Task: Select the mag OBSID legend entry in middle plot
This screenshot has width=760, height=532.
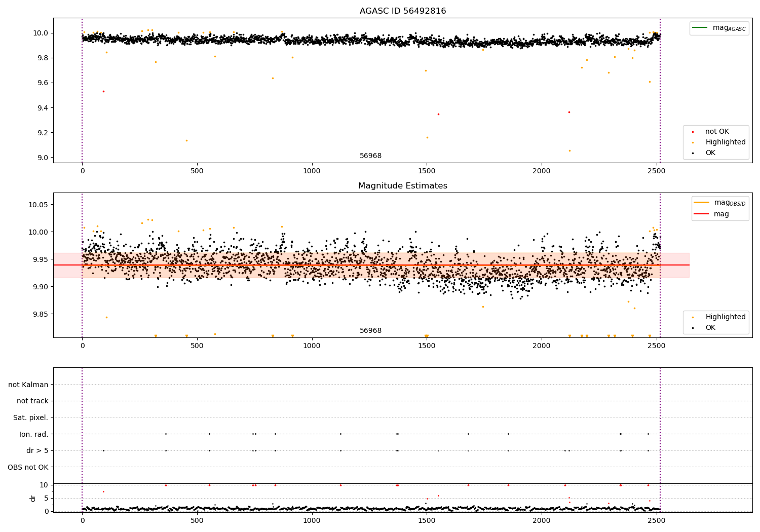Action: 720,203
